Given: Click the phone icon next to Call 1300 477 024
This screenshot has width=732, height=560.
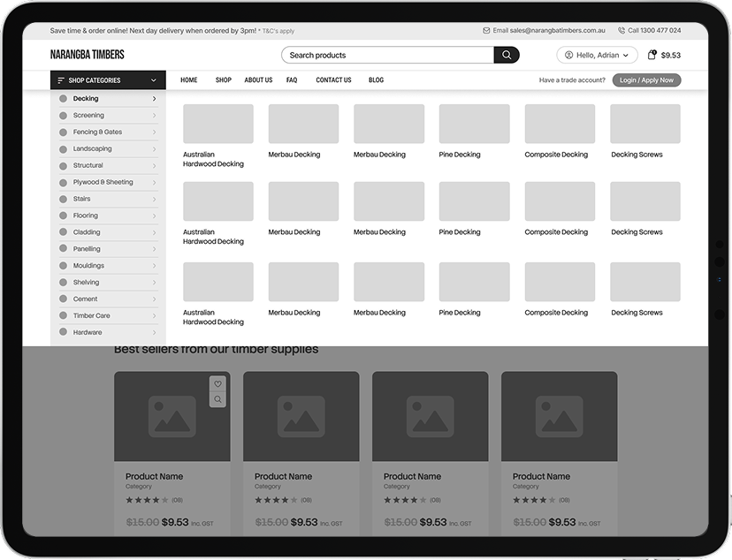Looking at the screenshot, I should tap(621, 30).
